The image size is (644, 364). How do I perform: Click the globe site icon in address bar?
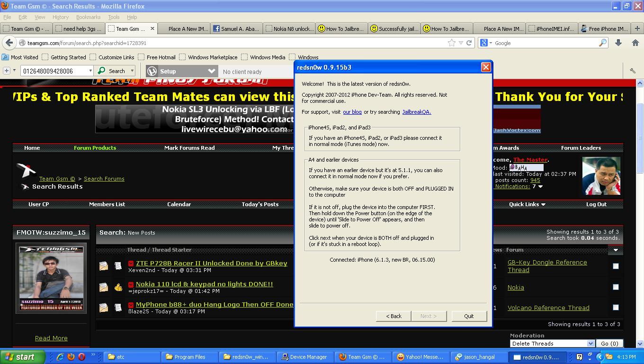tap(22, 43)
